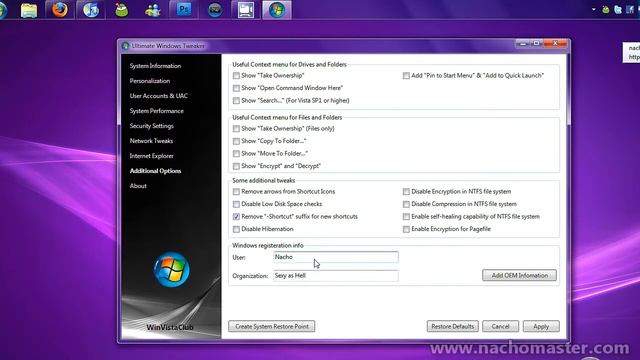Enable Show "Take Ownership" for drives and folders
Screen dimensions: 640x360
coord(236,76)
